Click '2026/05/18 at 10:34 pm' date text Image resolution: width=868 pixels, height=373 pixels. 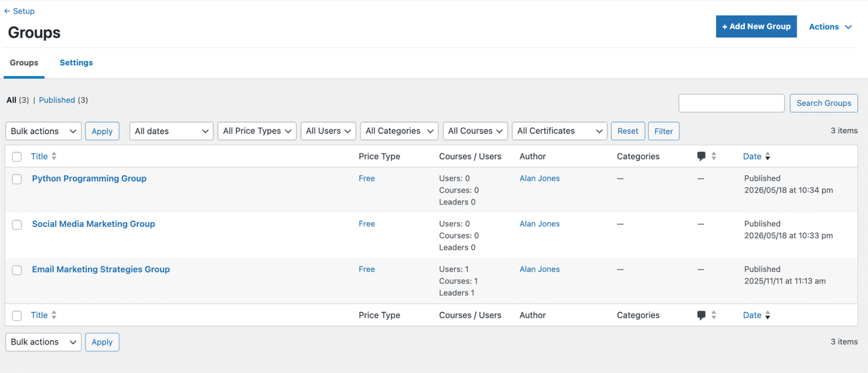click(788, 191)
